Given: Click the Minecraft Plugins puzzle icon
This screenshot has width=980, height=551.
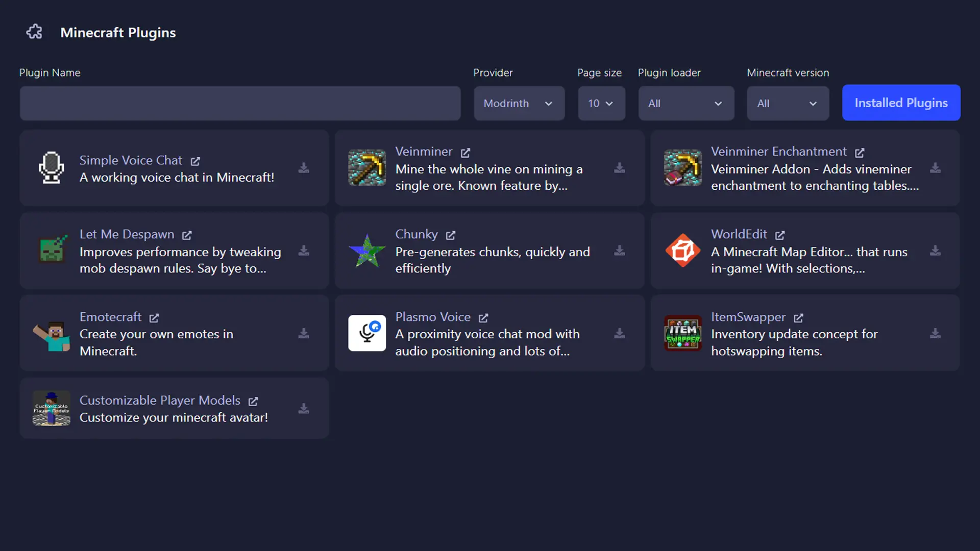Looking at the screenshot, I should pos(34,32).
